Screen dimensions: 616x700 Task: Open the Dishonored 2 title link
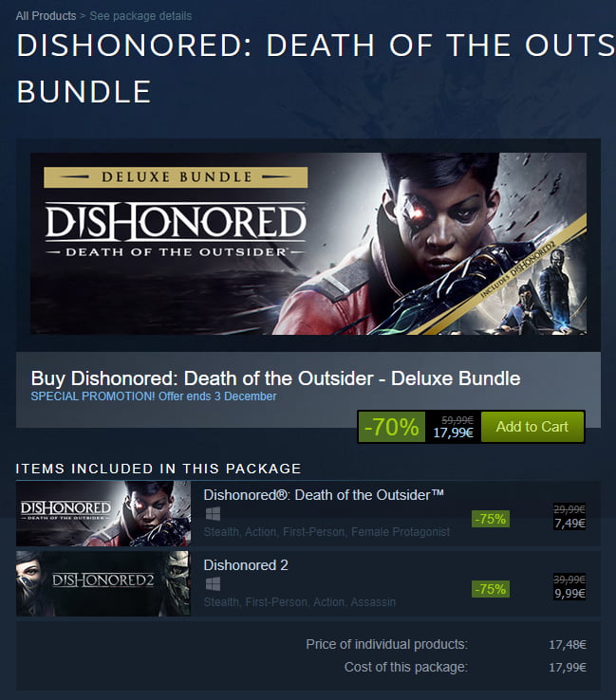[246, 565]
